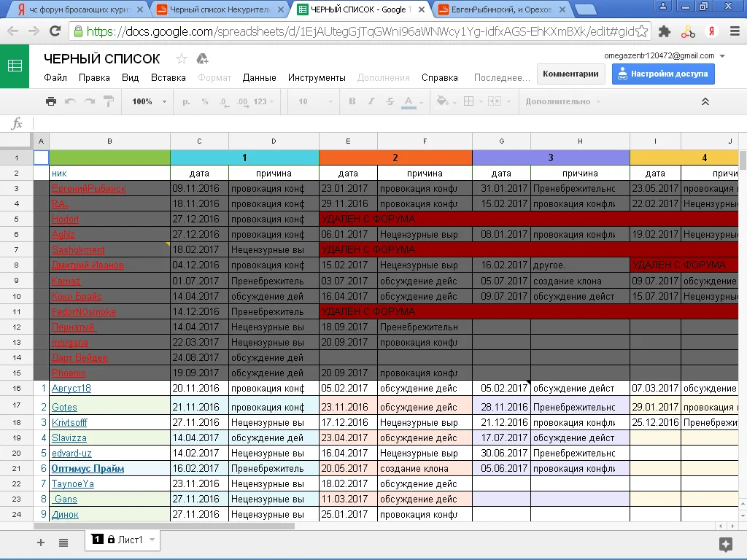Toggle bold formatting
Image resolution: width=747 pixels, height=560 pixels.
352,101
